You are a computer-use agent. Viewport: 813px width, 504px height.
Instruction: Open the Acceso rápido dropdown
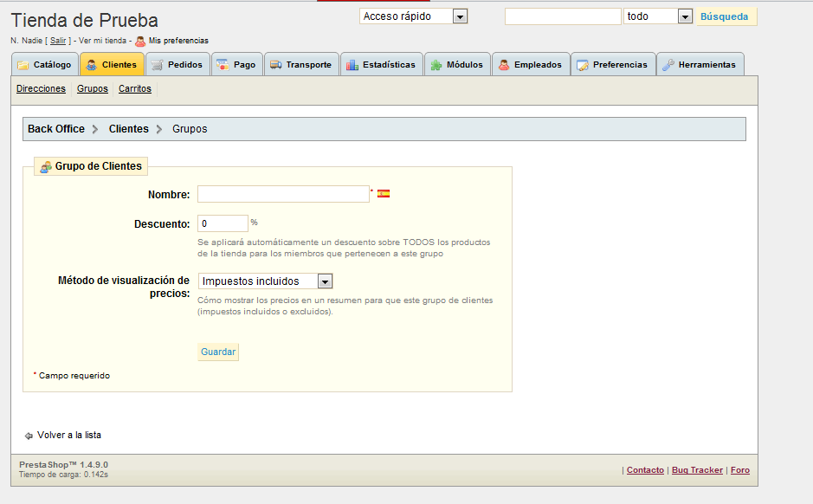pyautogui.click(x=413, y=16)
